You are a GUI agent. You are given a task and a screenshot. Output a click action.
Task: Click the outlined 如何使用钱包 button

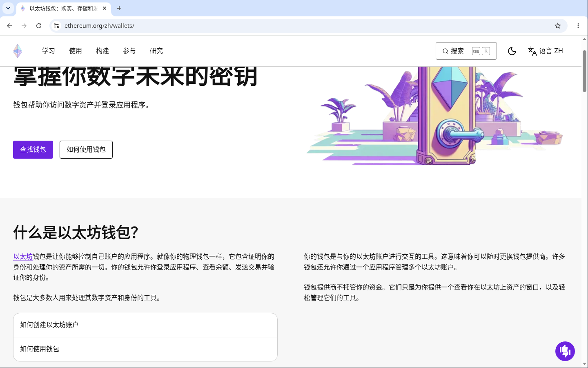point(86,150)
